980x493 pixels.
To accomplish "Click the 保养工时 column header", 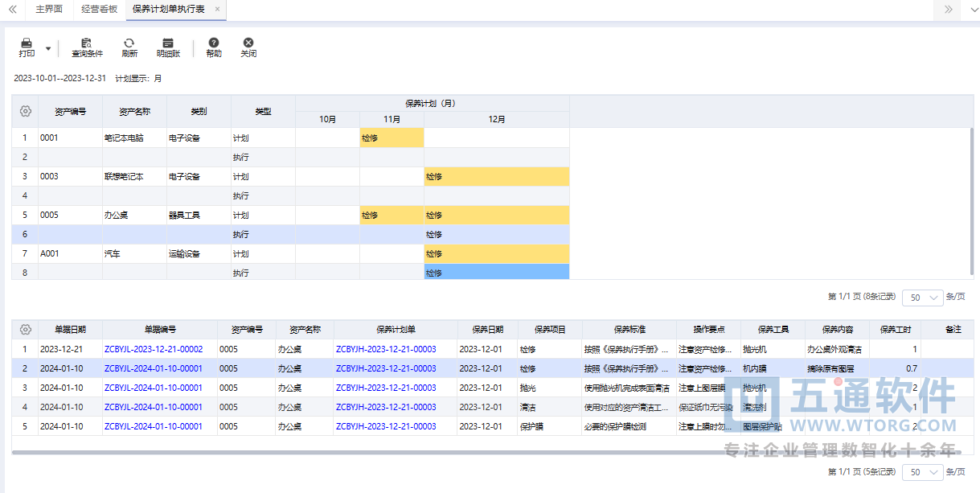I will point(897,330).
